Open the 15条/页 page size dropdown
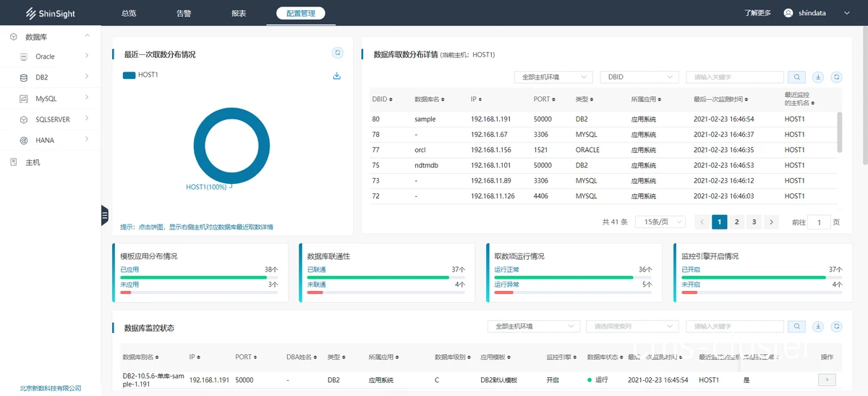Screen dimensions: 868x396 click(x=660, y=222)
